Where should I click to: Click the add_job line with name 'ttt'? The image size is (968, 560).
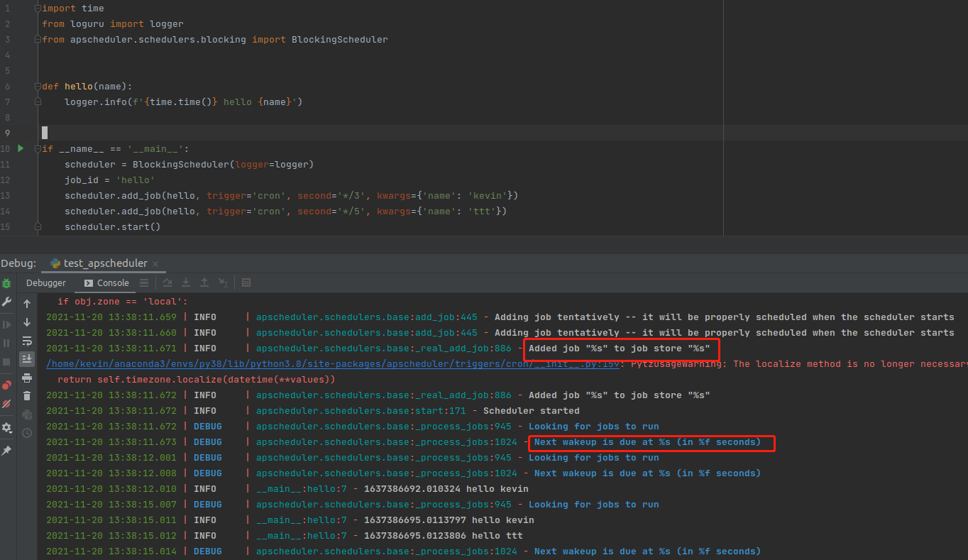[286, 212]
